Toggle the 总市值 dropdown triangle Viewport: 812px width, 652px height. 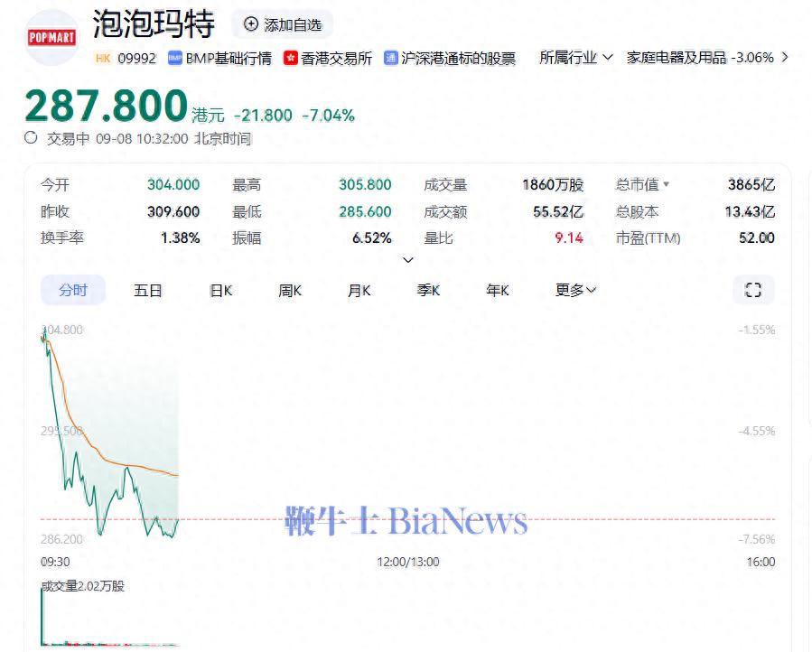[x=667, y=185]
